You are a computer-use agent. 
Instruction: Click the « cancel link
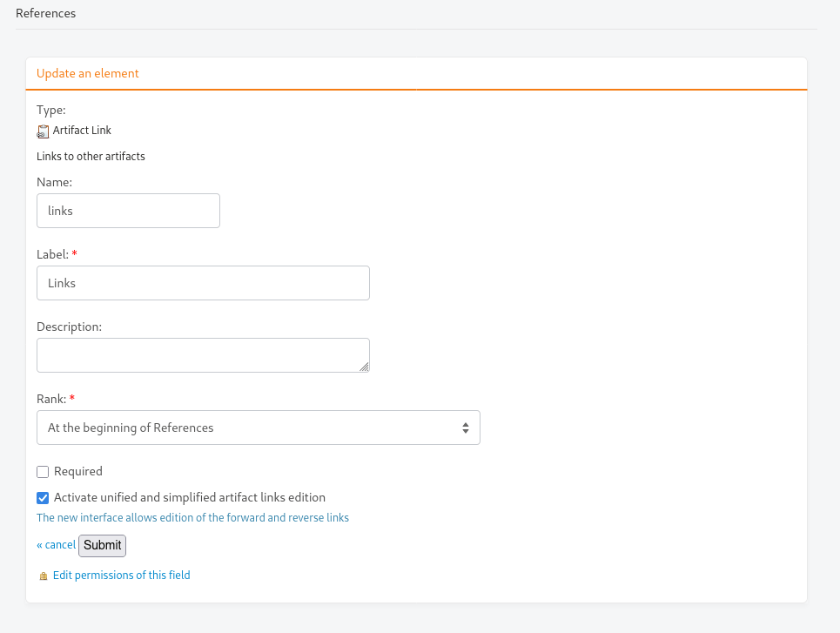[x=57, y=545]
